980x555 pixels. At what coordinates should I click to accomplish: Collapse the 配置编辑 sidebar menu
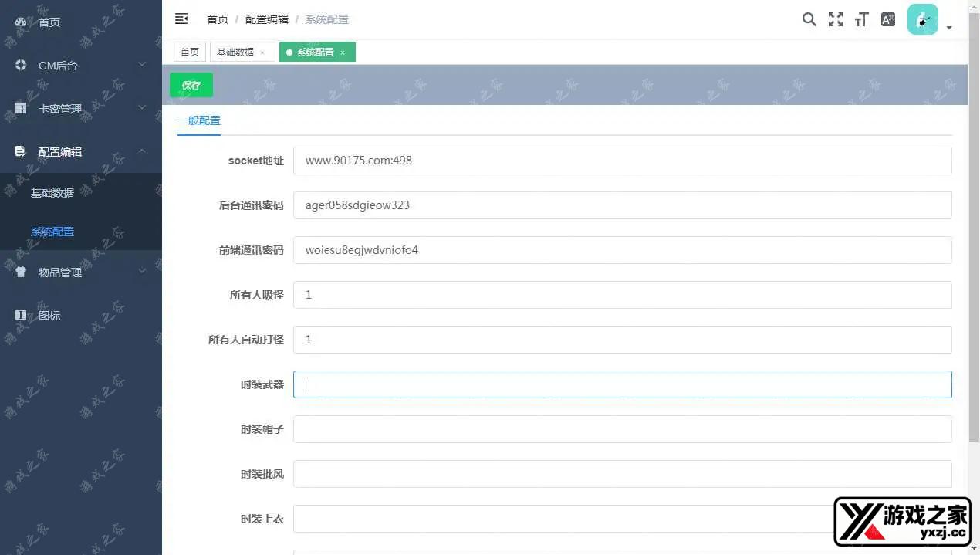80,152
